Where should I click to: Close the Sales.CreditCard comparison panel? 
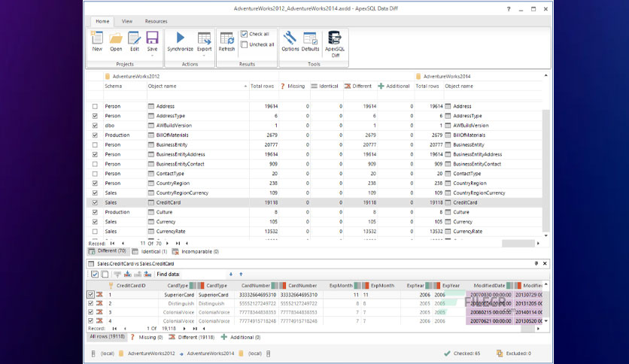[545, 263]
